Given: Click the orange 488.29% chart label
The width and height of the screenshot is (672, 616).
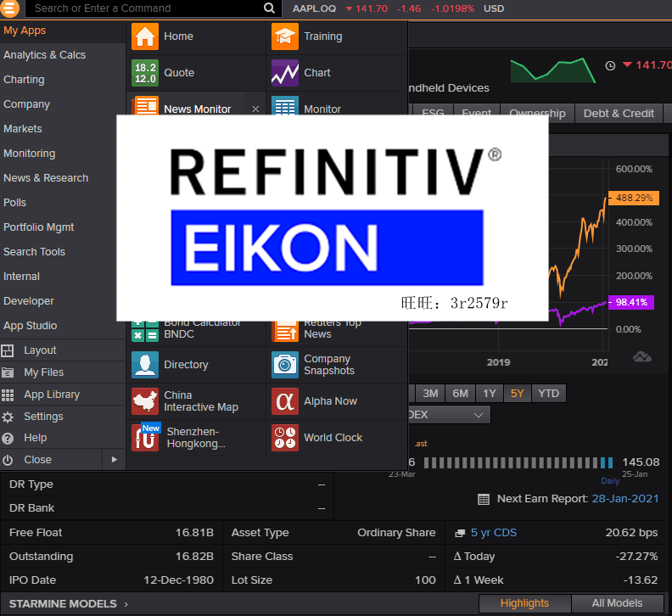Looking at the screenshot, I should (x=634, y=198).
